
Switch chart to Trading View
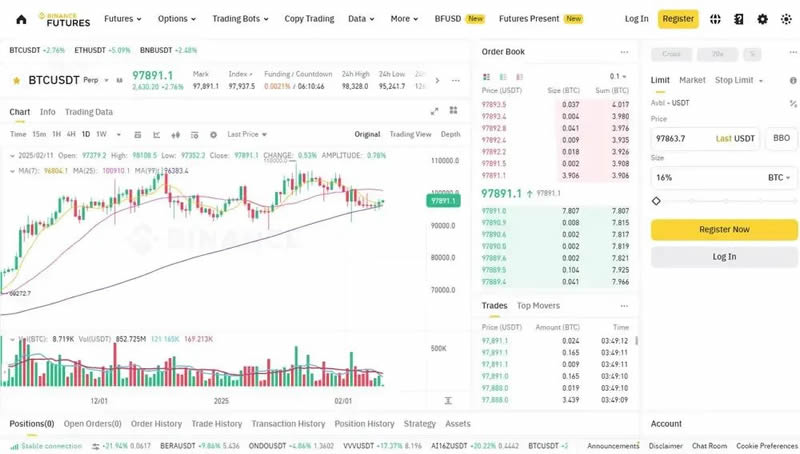pos(410,134)
